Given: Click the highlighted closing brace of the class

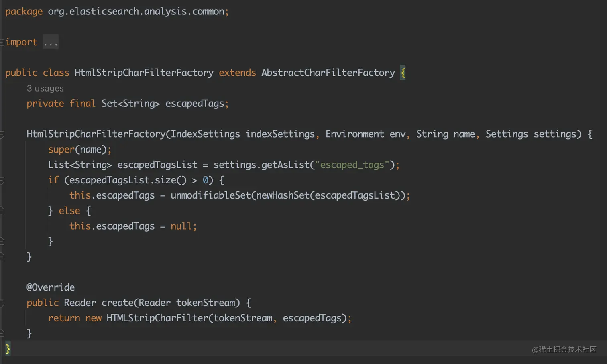Looking at the screenshot, I should [x=8, y=349].
